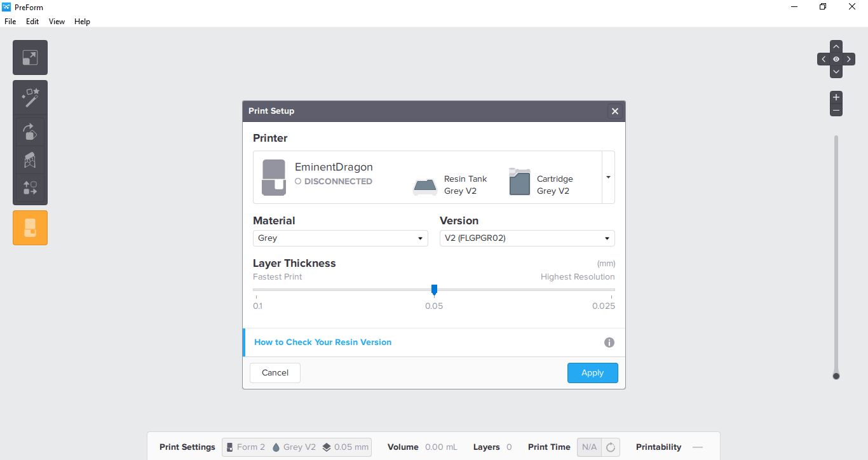
Task: Open the One-Click Print magic wand tool
Action: click(x=30, y=97)
